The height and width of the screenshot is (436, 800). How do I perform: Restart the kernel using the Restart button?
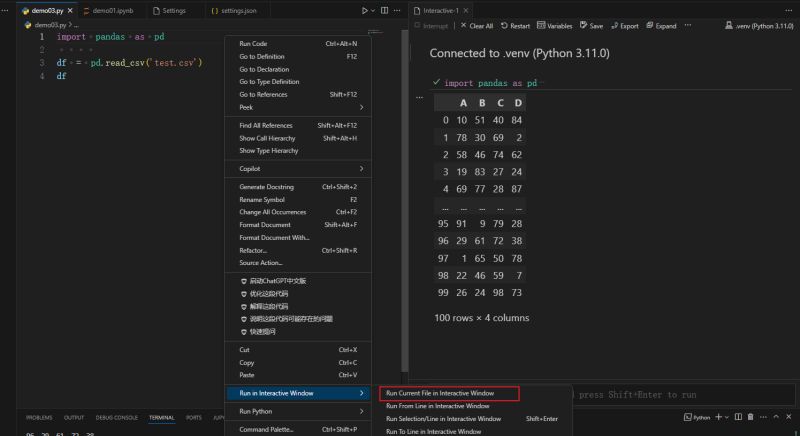point(515,25)
